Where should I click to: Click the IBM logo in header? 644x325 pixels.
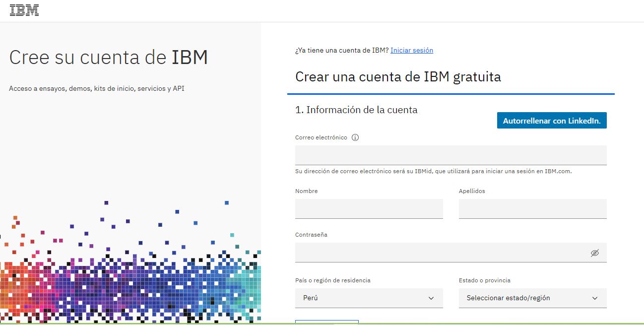pyautogui.click(x=24, y=10)
